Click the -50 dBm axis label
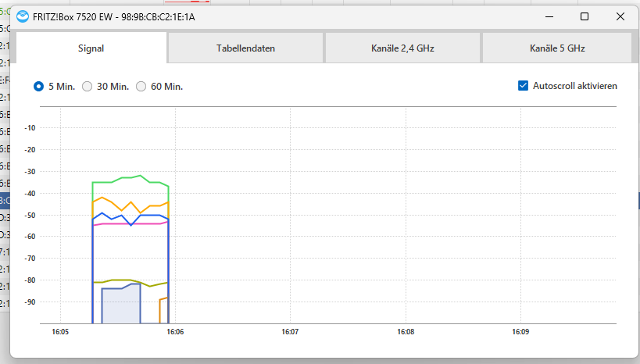Screen dimensions: 640x364 pyautogui.click(x=30, y=215)
